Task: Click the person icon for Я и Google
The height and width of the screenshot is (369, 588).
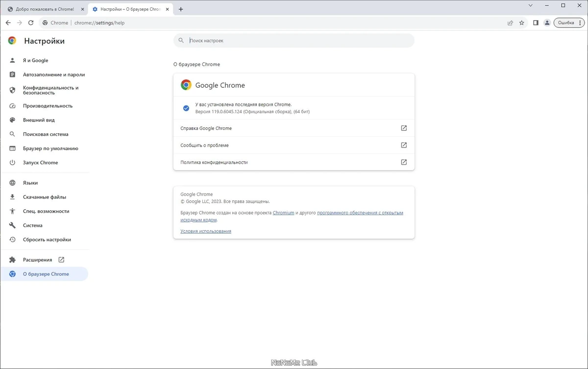Action: coord(13,60)
